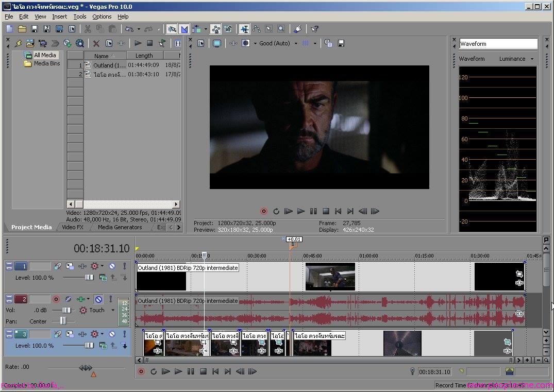Open a project using the folder icon
The image size is (554, 392).
tap(22, 29)
